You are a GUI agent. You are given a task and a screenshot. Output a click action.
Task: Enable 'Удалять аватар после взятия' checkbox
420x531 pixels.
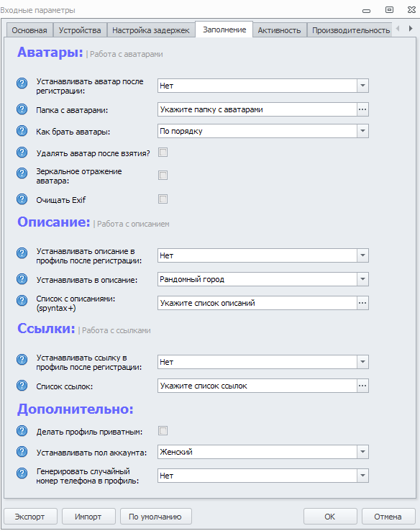tap(163, 153)
